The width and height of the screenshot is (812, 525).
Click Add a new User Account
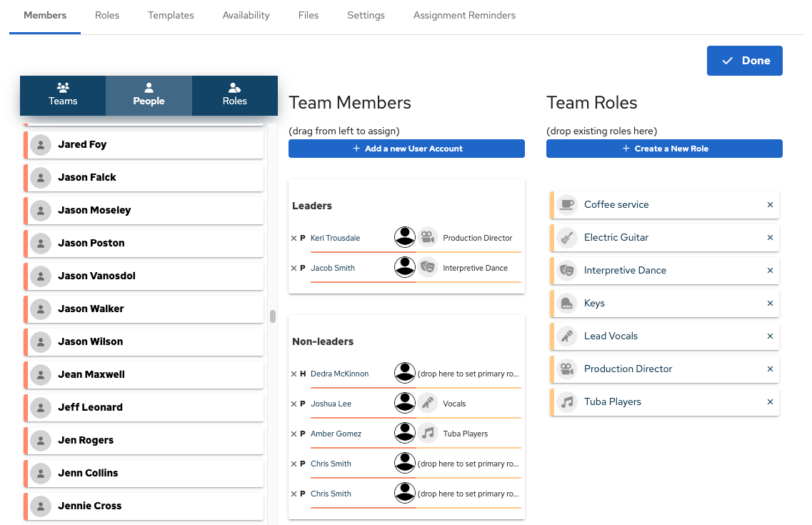point(406,149)
